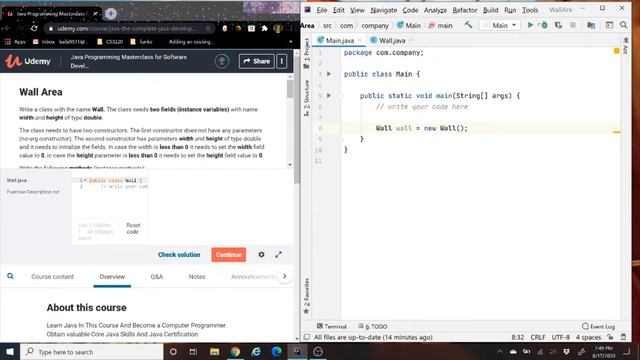640x360 pixels.
Task: Switch to the Wall.java editor tab
Action: coord(391,40)
